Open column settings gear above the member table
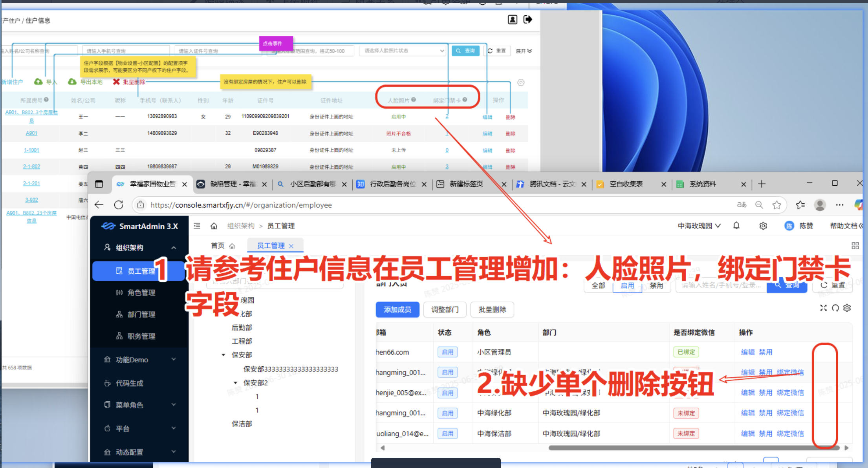 click(x=847, y=308)
